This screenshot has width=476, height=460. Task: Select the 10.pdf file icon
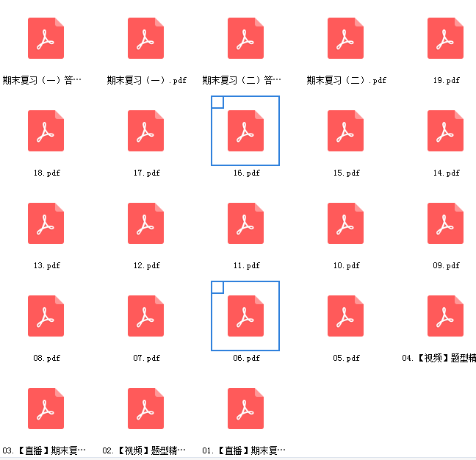(345, 223)
